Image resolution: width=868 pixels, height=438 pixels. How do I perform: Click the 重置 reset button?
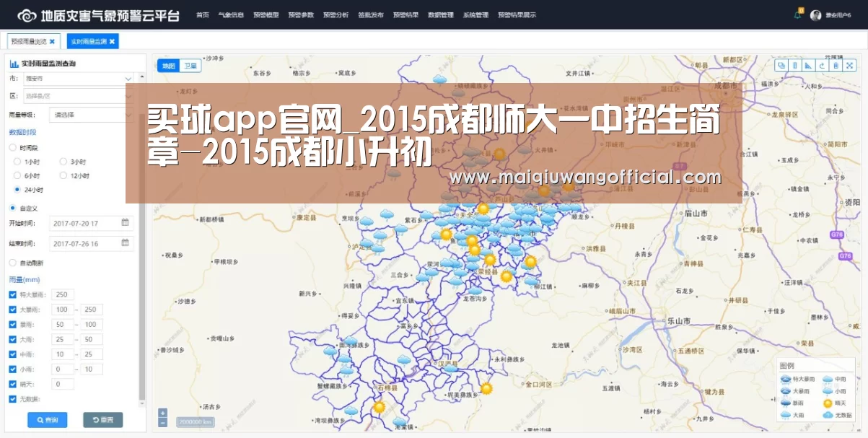[103, 420]
